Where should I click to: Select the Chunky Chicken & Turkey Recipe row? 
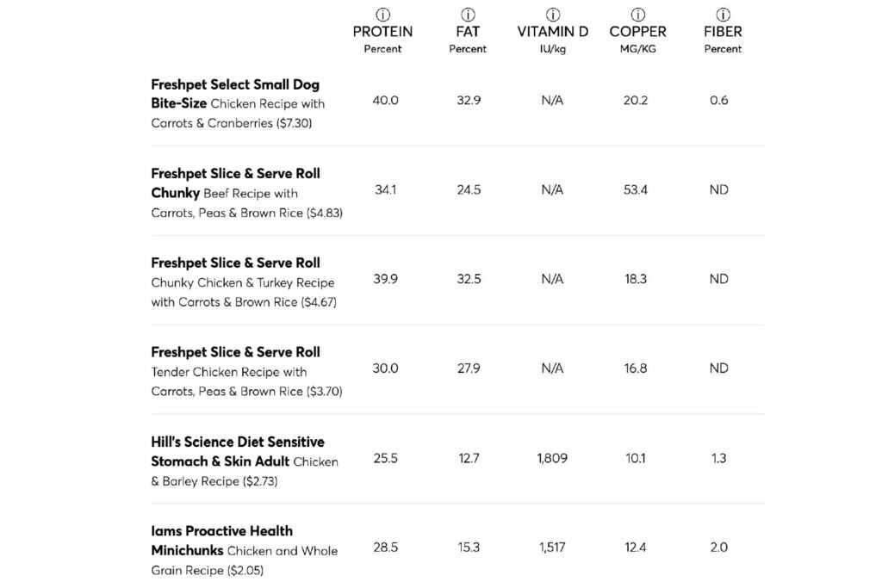coord(242,282)
